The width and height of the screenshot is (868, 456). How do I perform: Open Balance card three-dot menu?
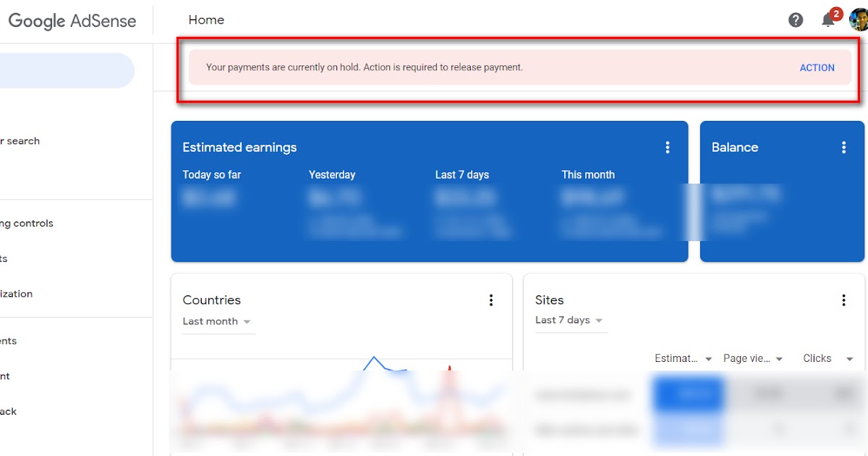point(843,148)
